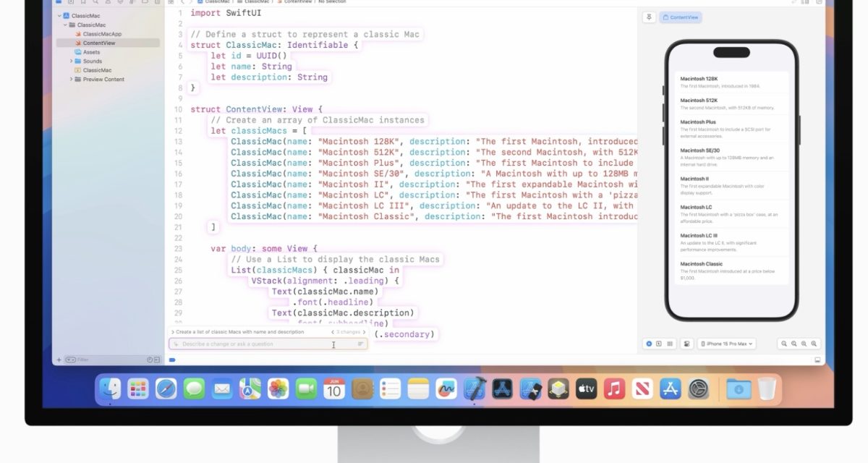
Task: Toggle the debug area at editor bottom right
Action: [x=817, y=360]
